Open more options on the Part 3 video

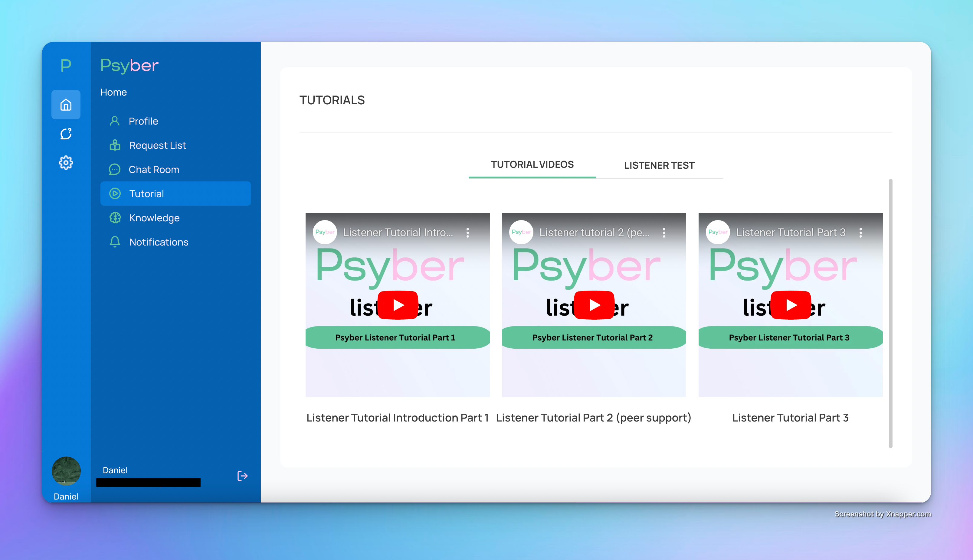(861, 233)
